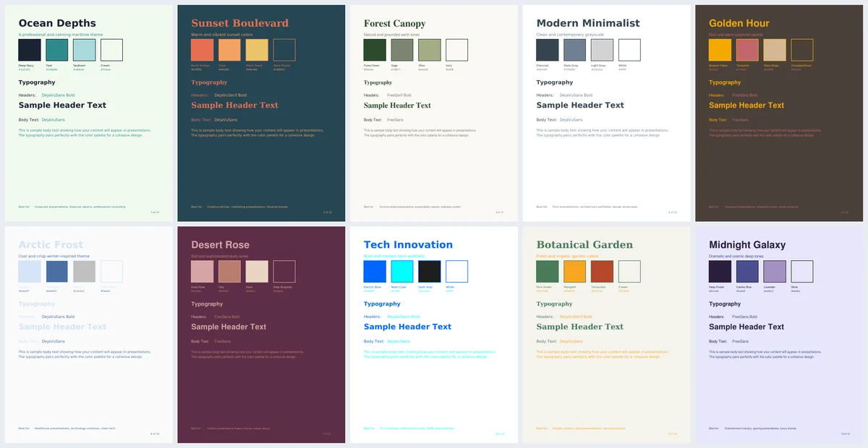868x448 pixels.
Task: Choose the Terracotta swatch in Botanical Garden
Action: (603, 272)
